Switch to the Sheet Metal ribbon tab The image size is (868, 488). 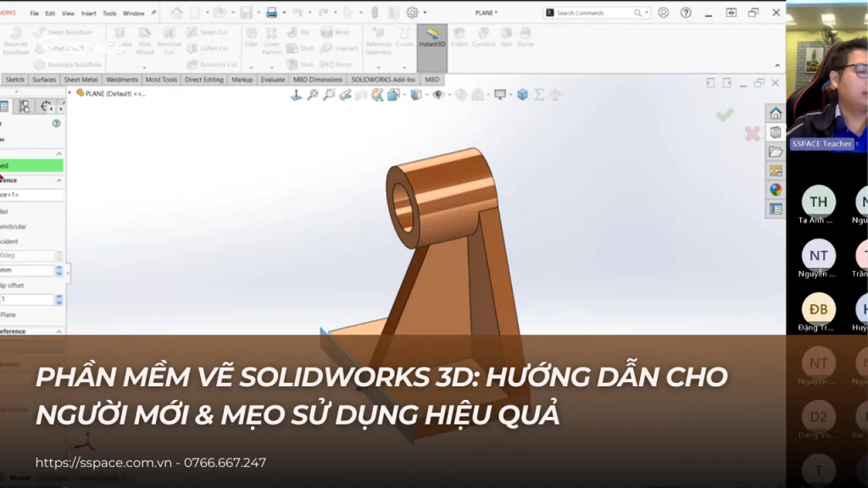tap(81, 80)
